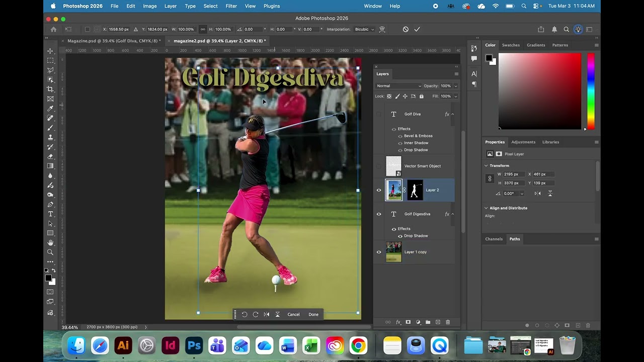Collapse the Align and Distribute section
This screenshot has width=644, height=362.
point(486,208)
